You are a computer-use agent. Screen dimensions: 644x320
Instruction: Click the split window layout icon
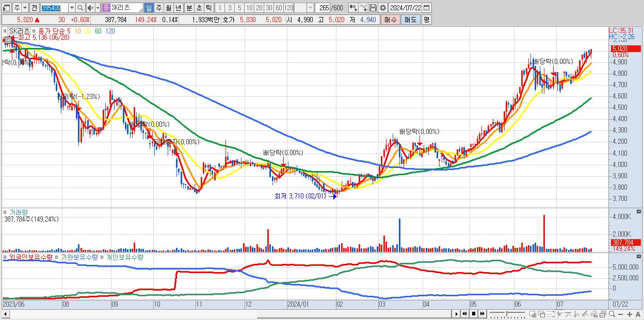[533, 314]
